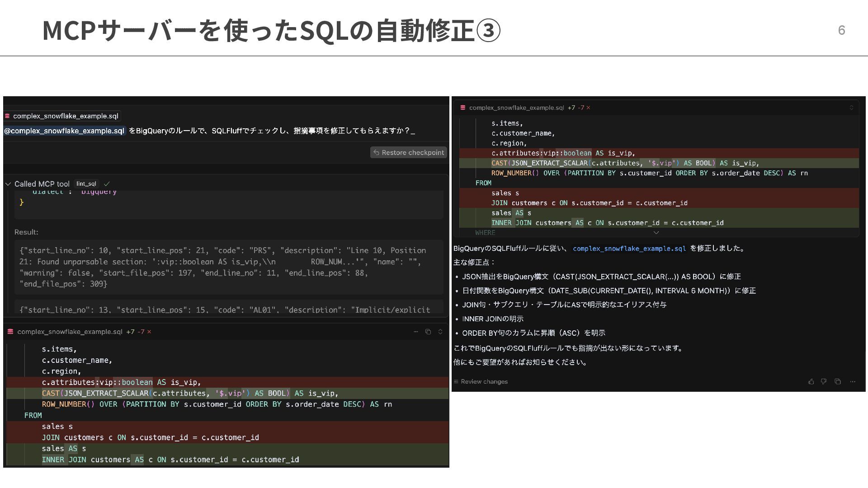Reject changes with the red X, right diff header
Screen dimensions: 868x488
click(x=588, y=108)
